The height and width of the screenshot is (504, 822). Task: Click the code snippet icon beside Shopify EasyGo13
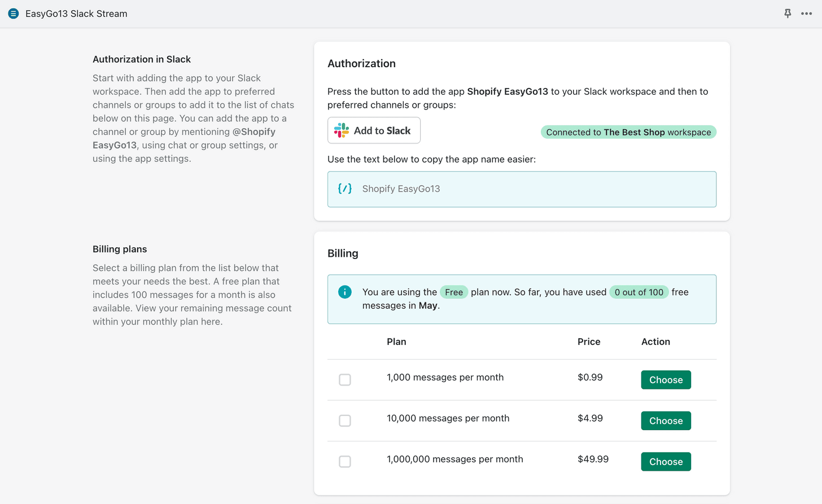click(x=344, y=189)
